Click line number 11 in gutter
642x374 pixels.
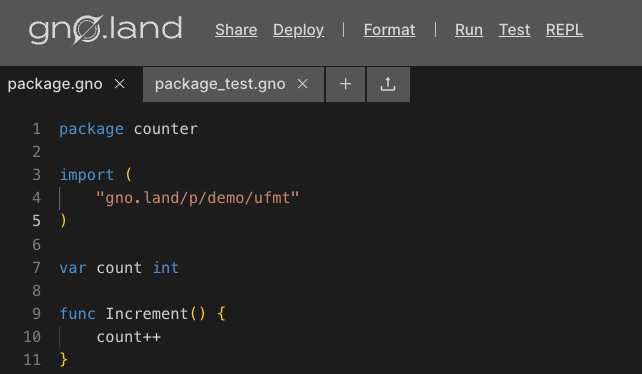[32, 360]
